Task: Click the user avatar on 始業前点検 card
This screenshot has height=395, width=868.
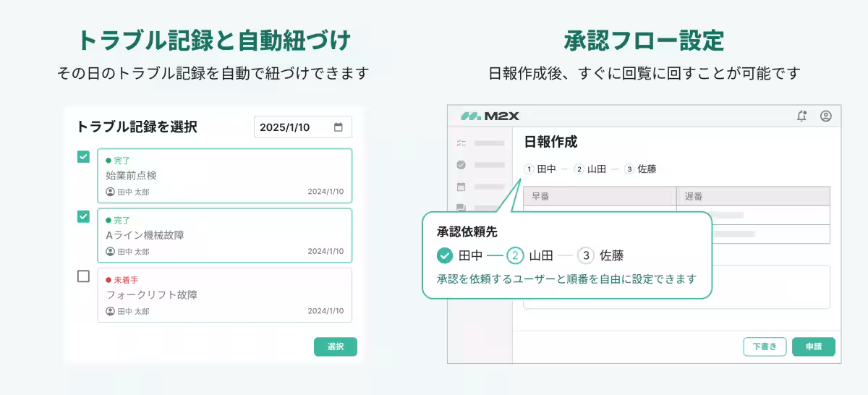Action: 111,192
